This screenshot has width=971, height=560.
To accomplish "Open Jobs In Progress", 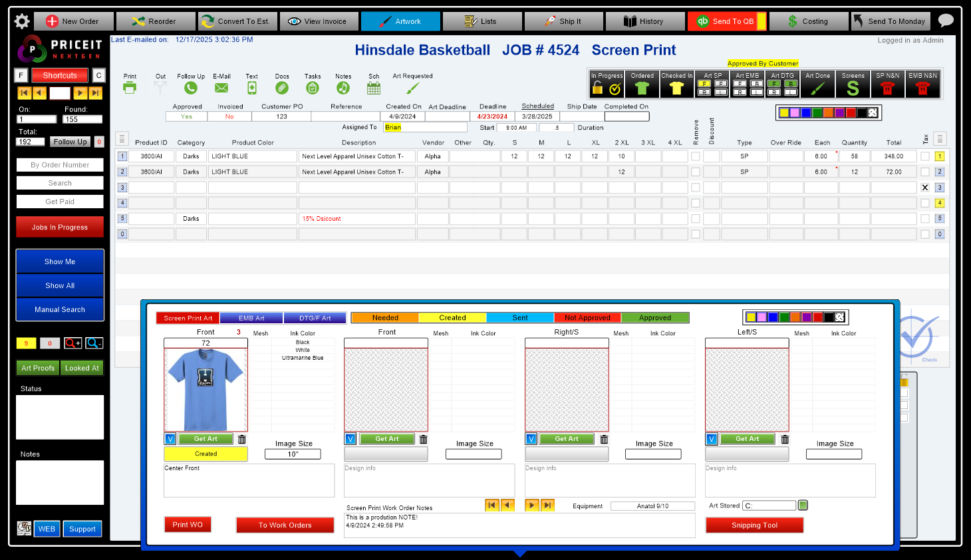I will tap(59, 226).
